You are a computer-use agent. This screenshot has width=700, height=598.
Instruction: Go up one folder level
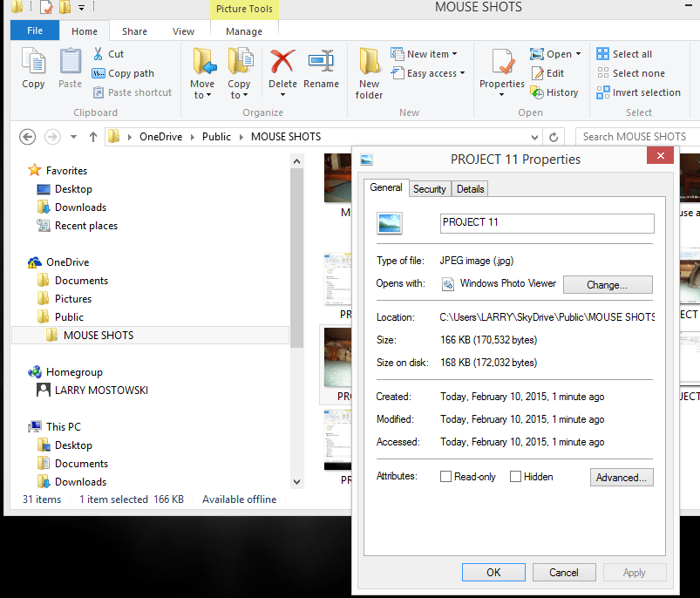[x=93, y=137]
